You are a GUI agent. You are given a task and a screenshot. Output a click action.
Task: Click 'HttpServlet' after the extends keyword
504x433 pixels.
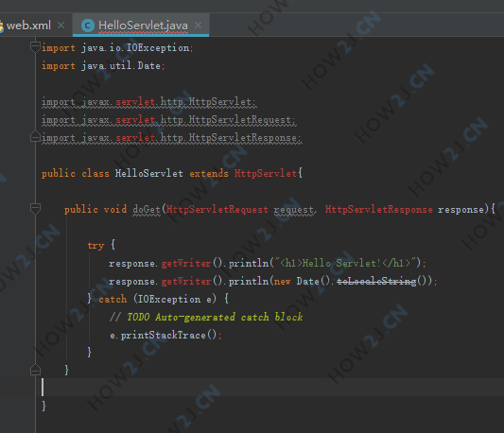click(266, 174)
